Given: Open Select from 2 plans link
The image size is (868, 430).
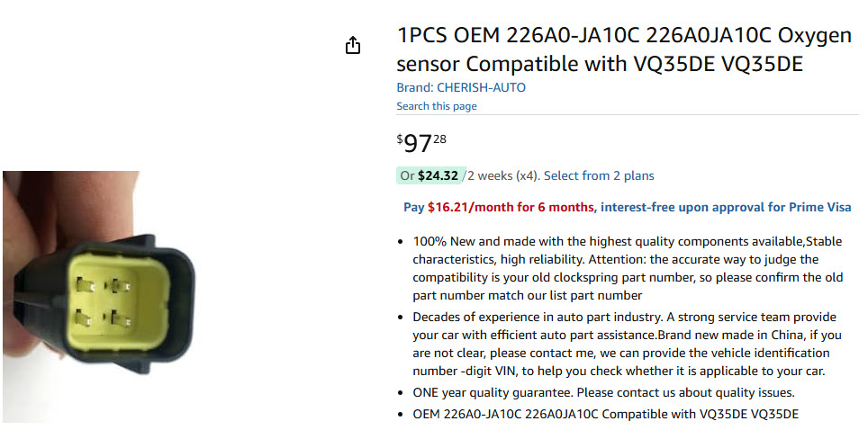Looking at the screenshot, I should point(599,176).
